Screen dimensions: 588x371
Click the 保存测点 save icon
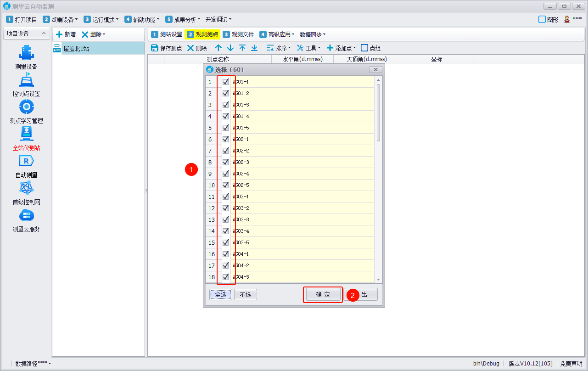tap(155, 48)
